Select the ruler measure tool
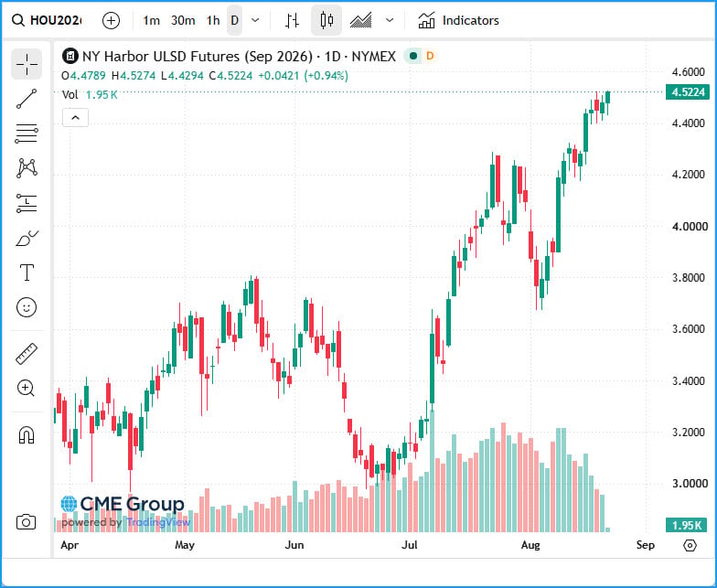The height and width of the screenshot is (588, 717). pyautogui.click(x=27, y=353)
